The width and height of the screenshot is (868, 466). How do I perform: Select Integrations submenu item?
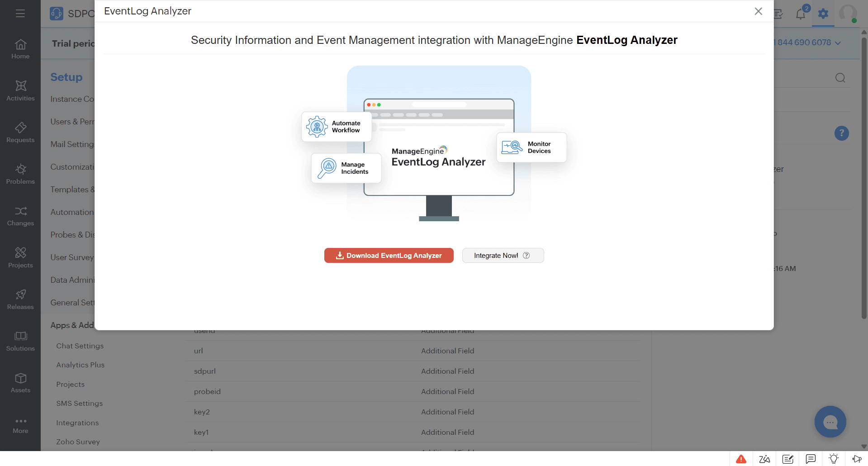pyautogui.click(x=77, y=423)
